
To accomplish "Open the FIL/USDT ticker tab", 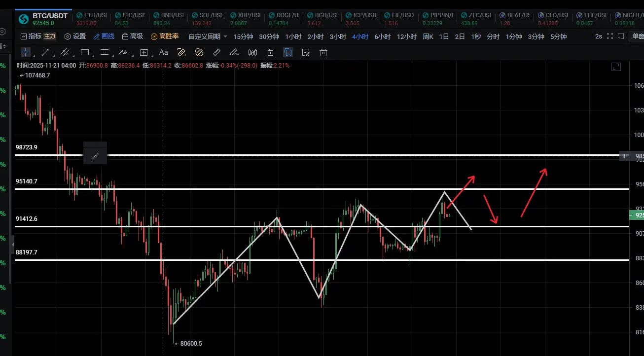I will [399, 19].
